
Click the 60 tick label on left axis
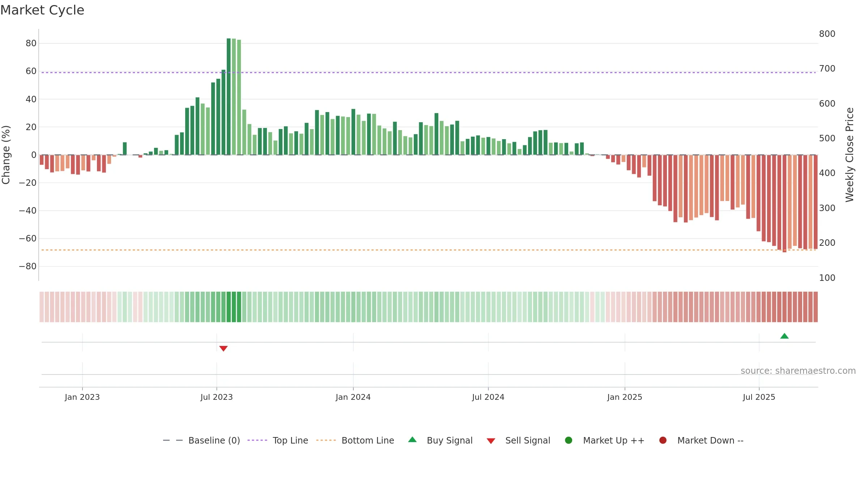(x=31, y=71)
